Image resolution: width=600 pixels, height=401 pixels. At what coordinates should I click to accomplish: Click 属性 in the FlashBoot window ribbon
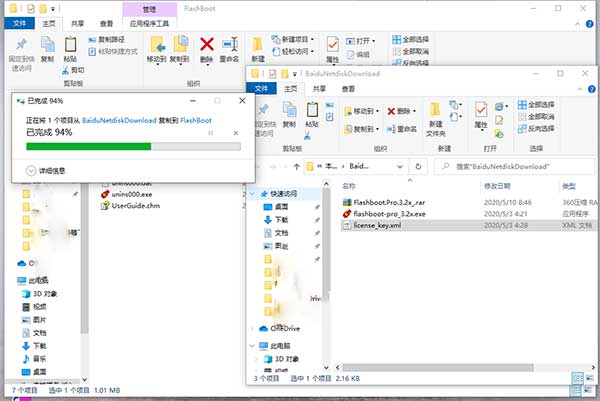[333, 50]
